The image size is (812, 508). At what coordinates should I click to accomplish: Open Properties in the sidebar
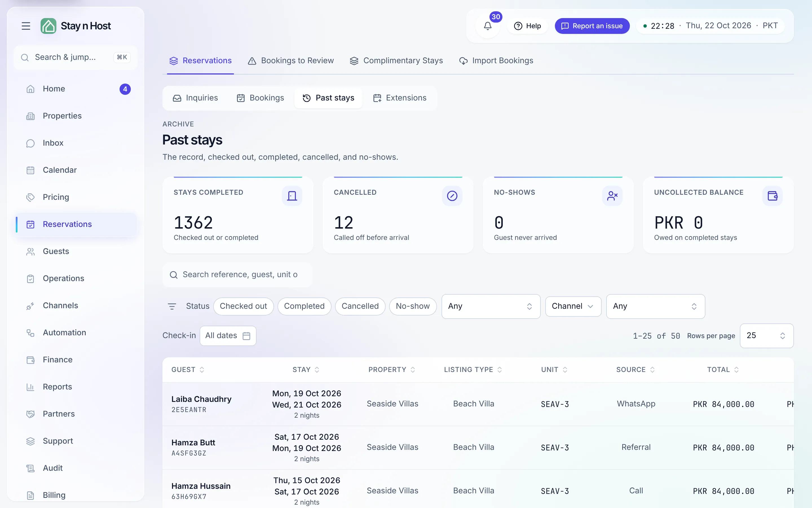coord(76,116)
